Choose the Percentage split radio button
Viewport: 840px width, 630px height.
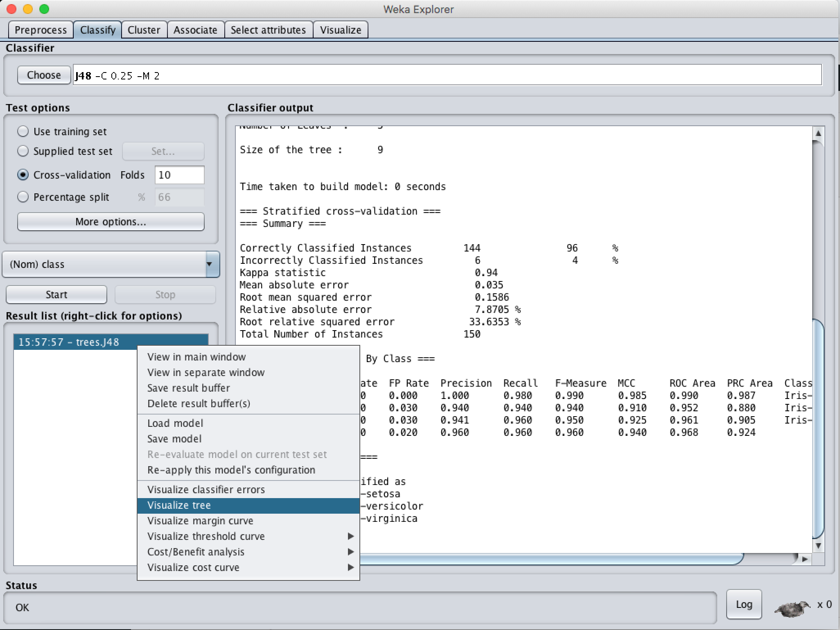click(23, 197)
